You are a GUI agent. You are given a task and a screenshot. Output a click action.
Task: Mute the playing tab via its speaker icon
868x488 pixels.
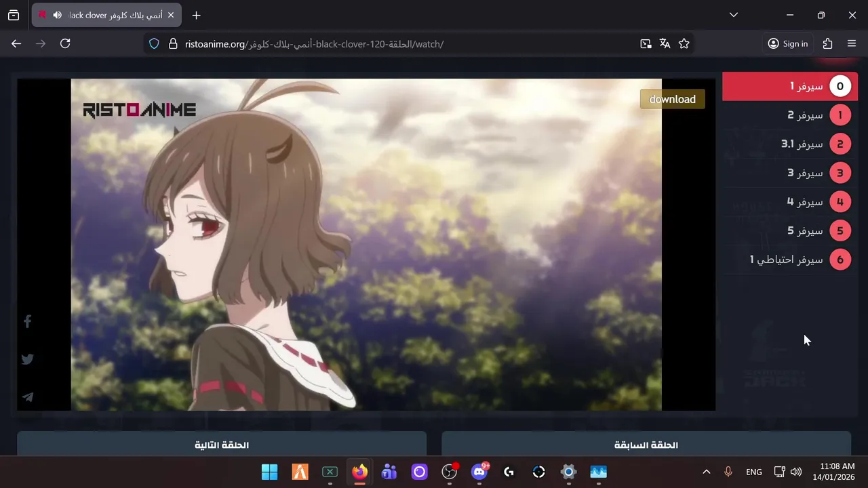point(57,15)
